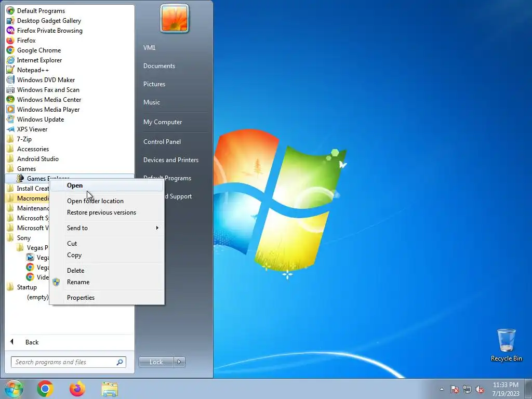Launch Windows Media Player

point(43,109)
